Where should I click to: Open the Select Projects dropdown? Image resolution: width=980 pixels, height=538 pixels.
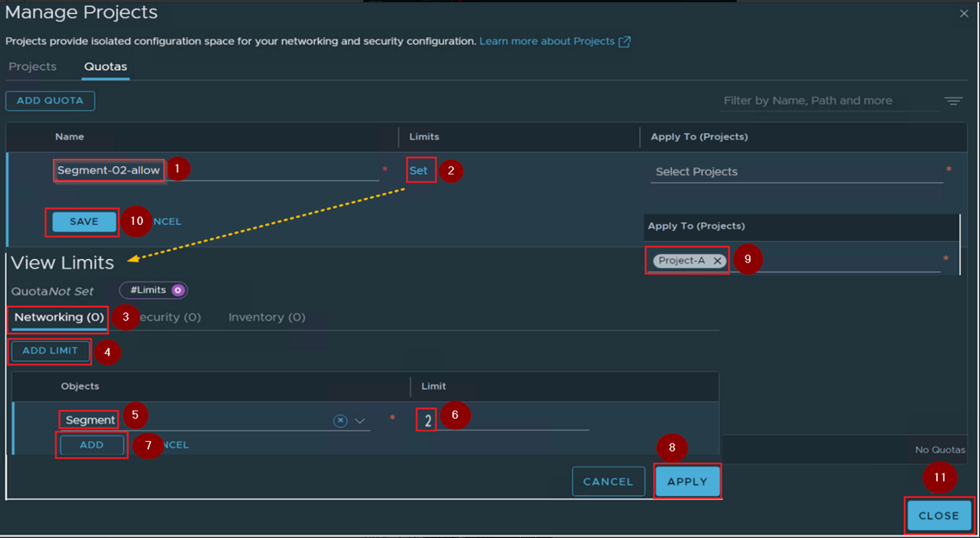796,172
